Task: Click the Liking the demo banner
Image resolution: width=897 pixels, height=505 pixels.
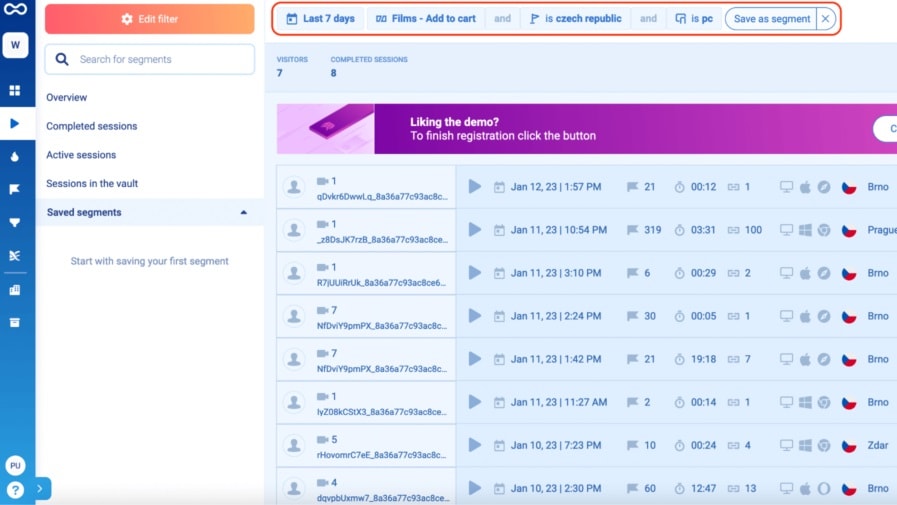Action: point(587,129)
